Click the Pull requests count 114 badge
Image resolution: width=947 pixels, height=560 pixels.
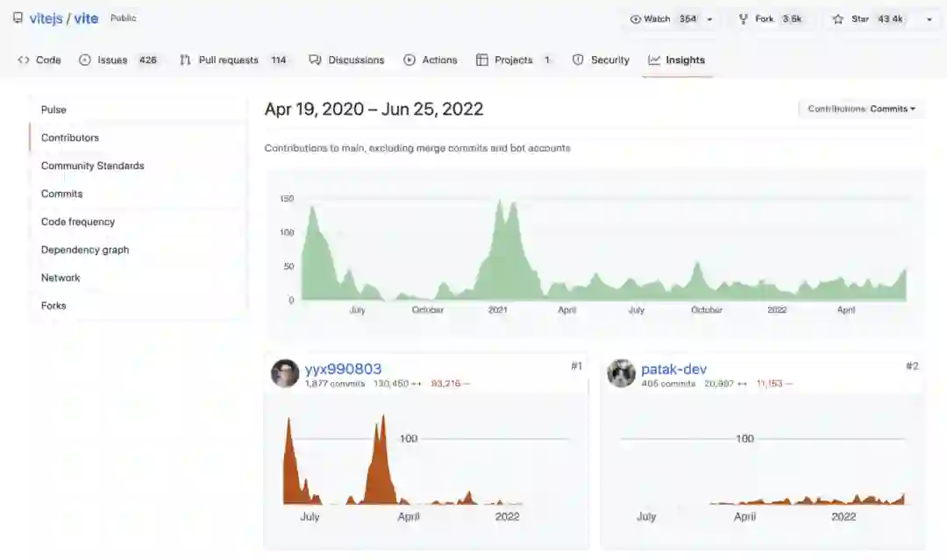coord(279,60)
